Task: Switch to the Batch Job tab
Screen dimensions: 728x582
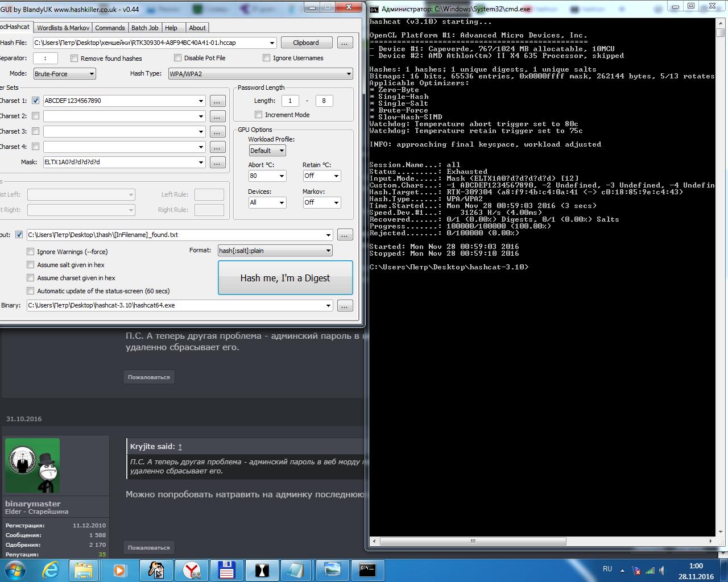Action: click(145, 28)
